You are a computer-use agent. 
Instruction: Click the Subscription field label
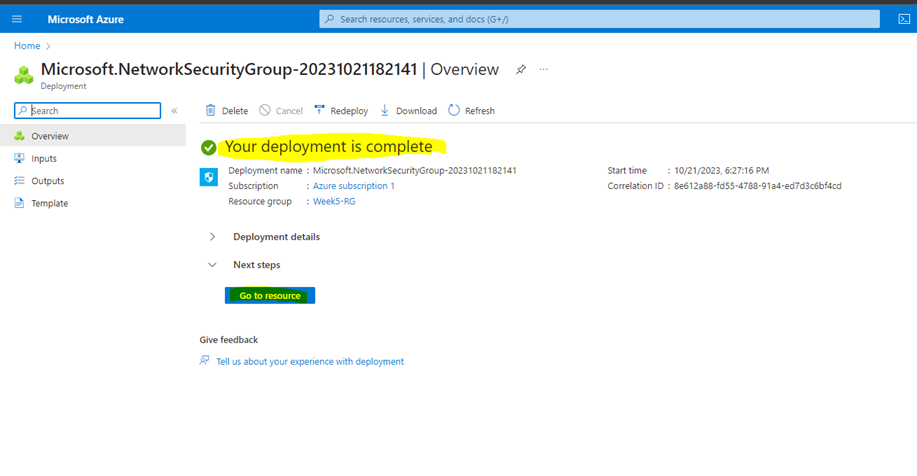pos(253,185)
